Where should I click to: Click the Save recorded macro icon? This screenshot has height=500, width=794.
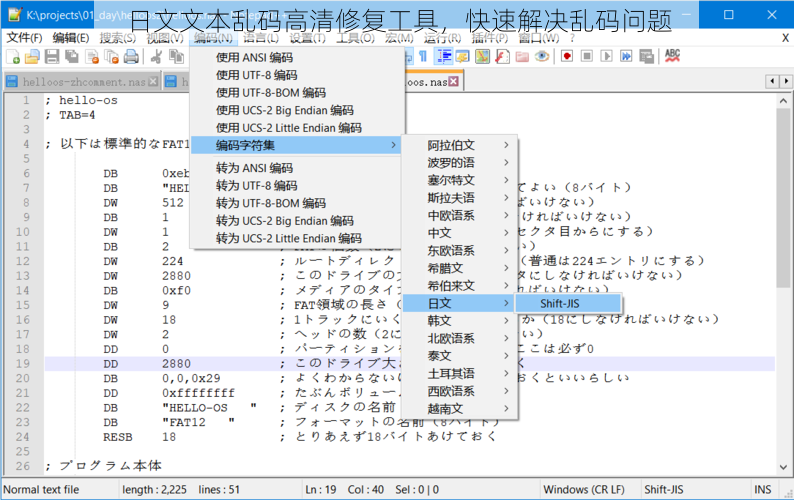647,56
